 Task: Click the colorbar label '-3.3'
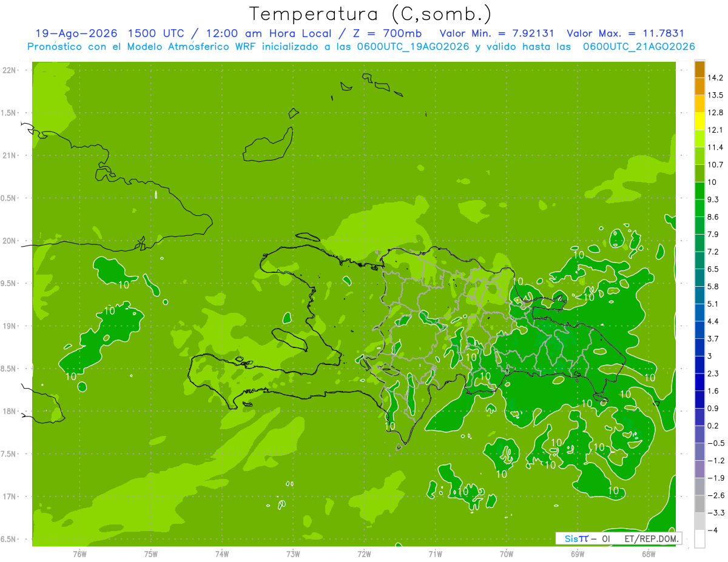click(x=715, y=513)
